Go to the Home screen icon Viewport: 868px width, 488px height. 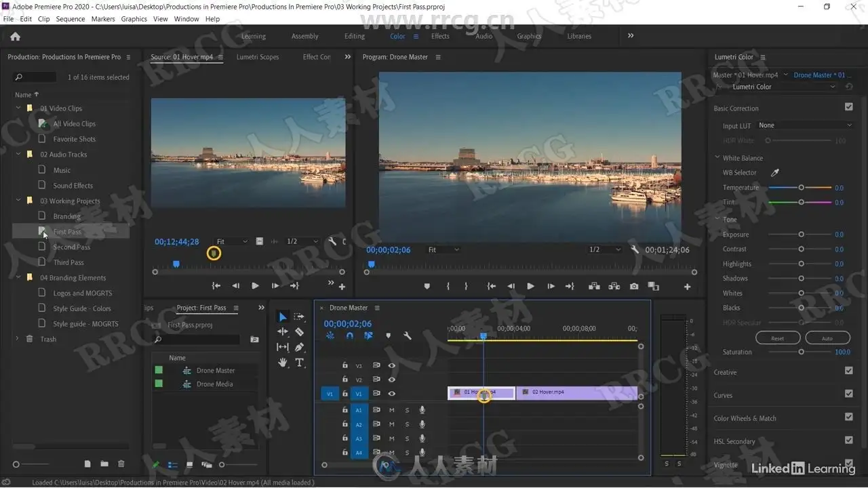[x=15, y=37]
